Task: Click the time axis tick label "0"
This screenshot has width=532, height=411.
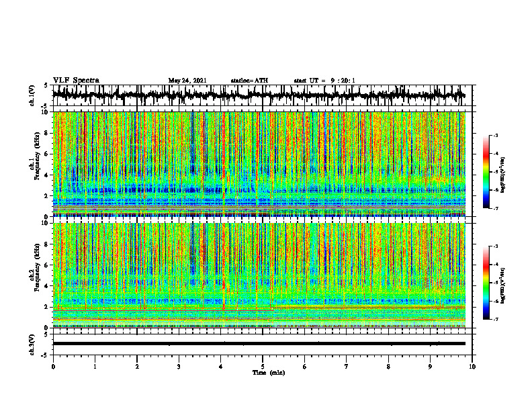Action: pyautogui.click(x=53, y=367)
